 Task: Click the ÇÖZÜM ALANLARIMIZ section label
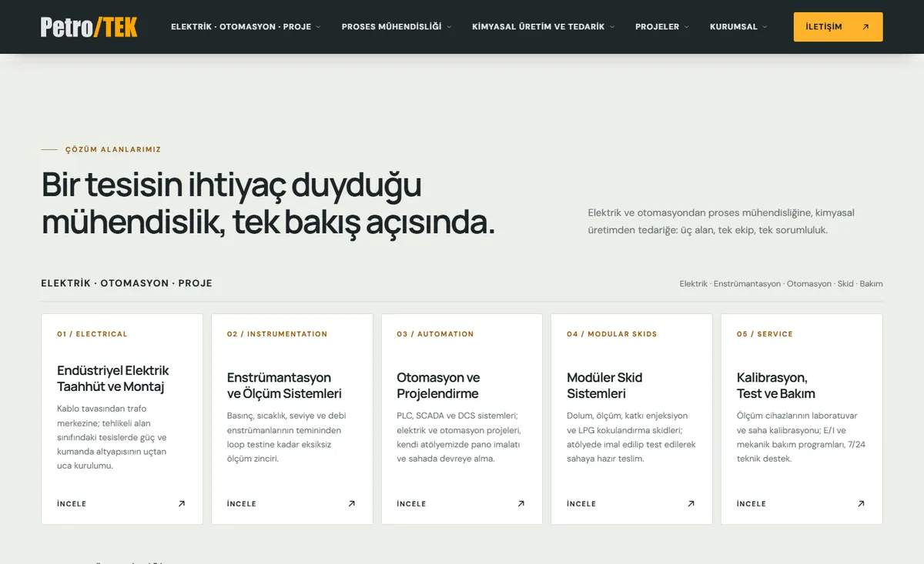click(x=113, y=149)
